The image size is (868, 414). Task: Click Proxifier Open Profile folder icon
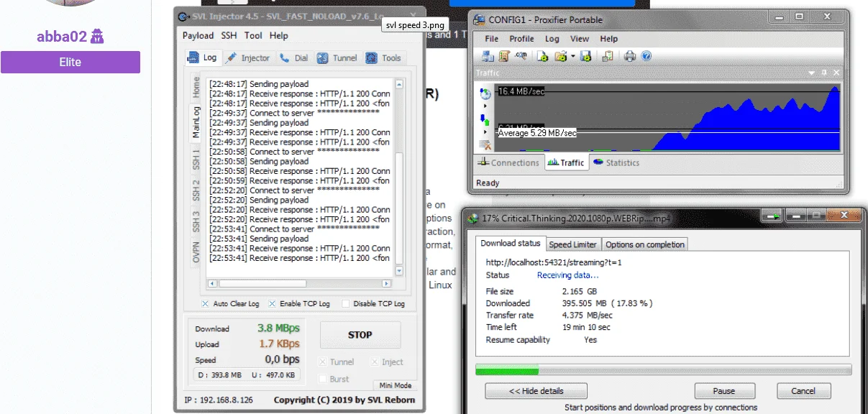click(560, 56)
